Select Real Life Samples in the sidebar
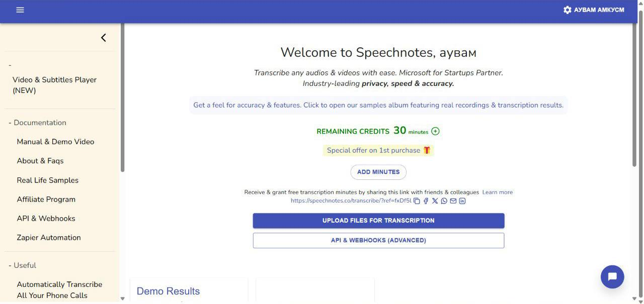Screen dimensions: 644x304 48,180
